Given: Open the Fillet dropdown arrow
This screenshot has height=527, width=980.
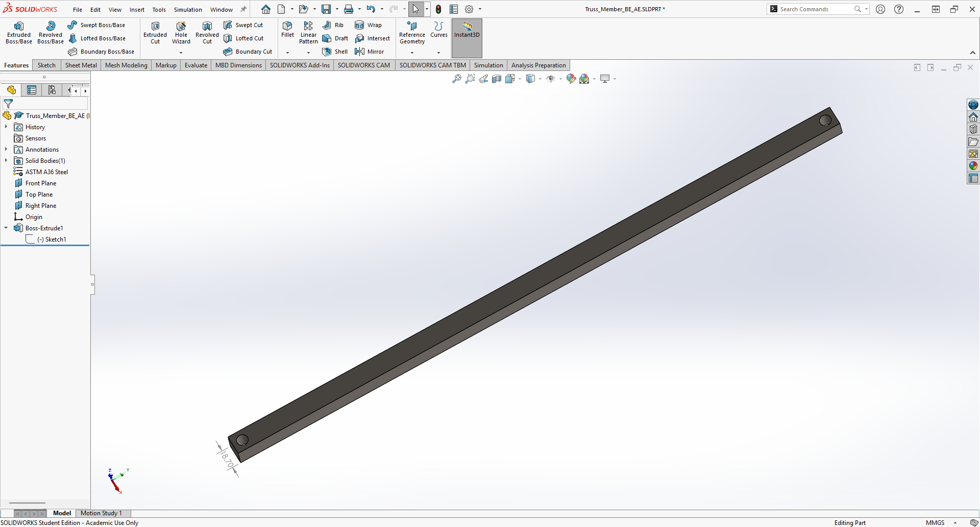Looking at the screenshot, I should point(287,53).
